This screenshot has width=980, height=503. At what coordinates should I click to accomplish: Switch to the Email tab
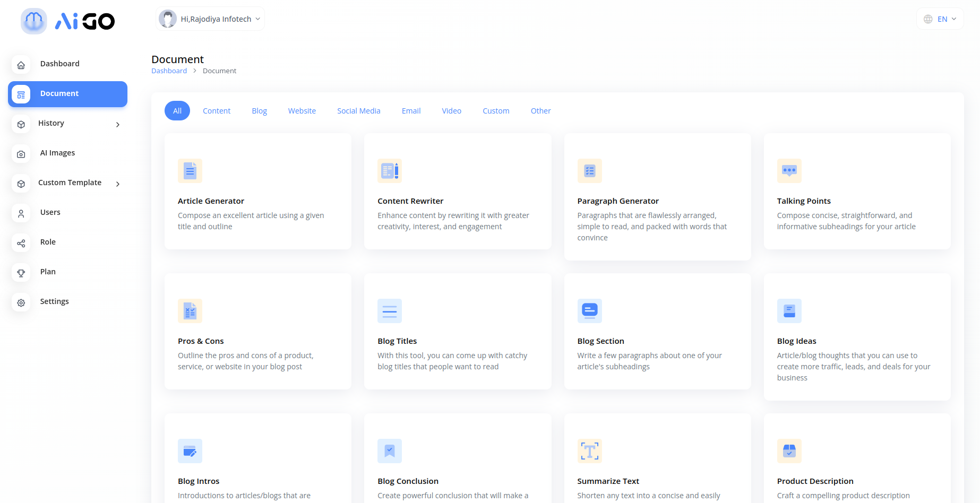(411, 111)
